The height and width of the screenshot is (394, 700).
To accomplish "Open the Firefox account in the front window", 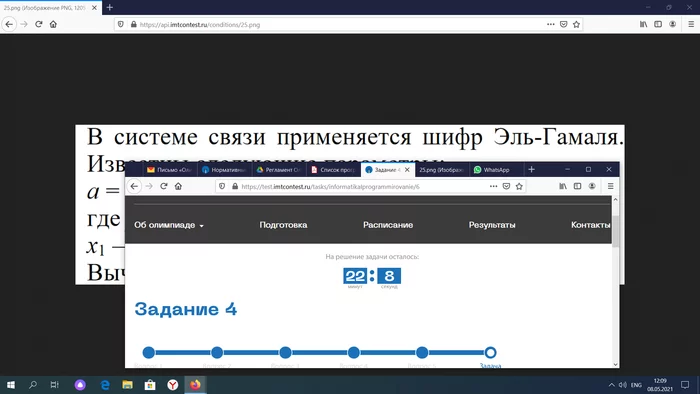I will (592, 187).
